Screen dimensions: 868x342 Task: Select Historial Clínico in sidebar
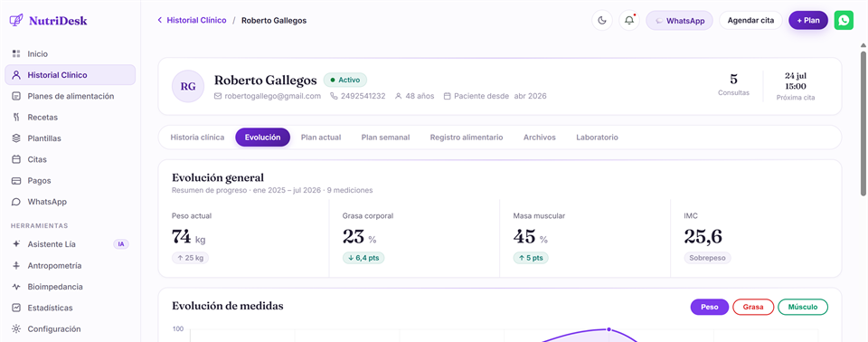tap(70, 75)
